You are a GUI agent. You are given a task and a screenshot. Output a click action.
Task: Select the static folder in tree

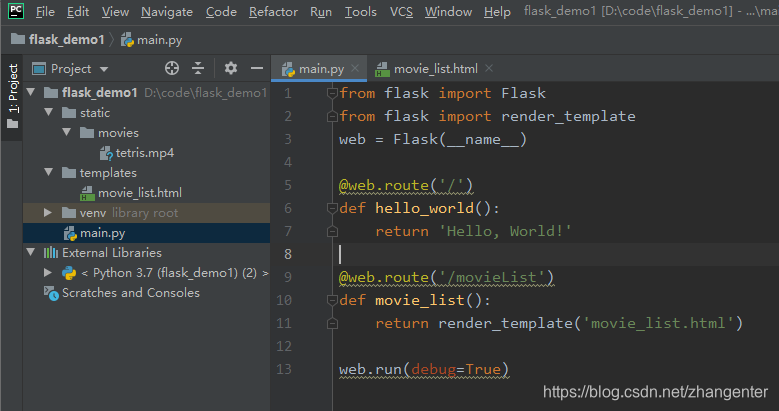(95, 113)
